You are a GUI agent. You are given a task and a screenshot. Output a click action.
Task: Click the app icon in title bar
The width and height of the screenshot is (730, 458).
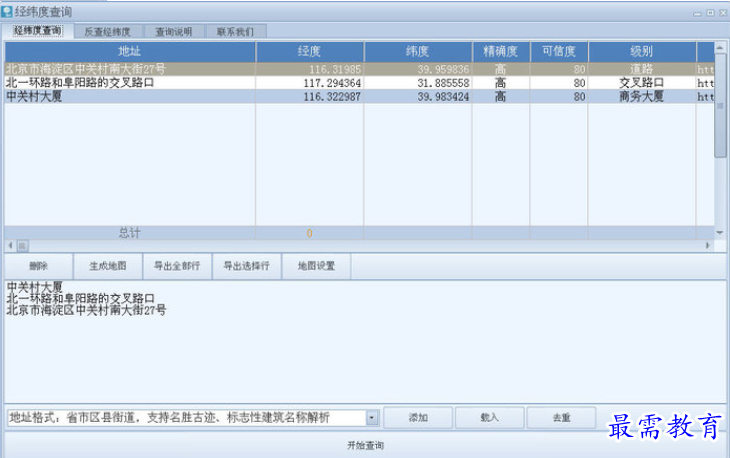[x=8, y=11]
